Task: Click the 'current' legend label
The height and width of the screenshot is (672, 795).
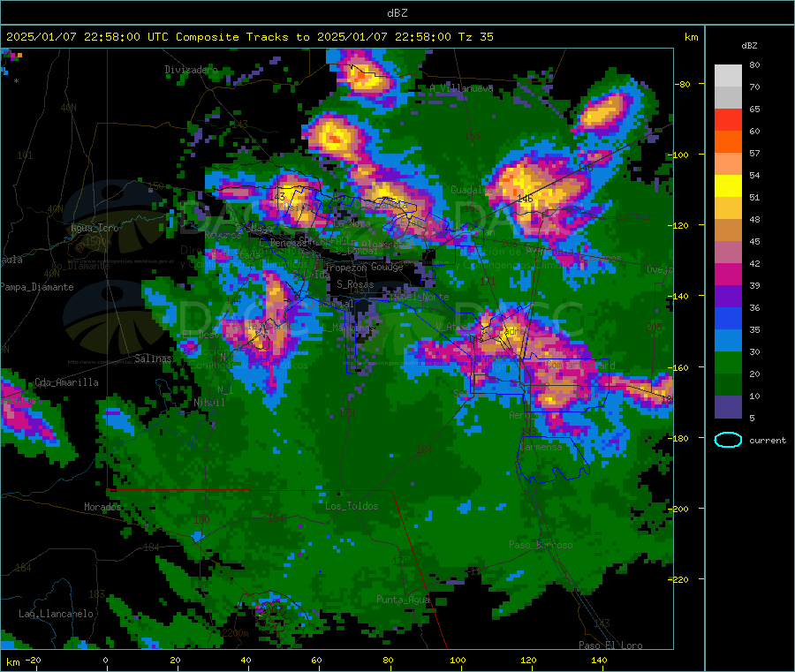Action: (768, 441)
